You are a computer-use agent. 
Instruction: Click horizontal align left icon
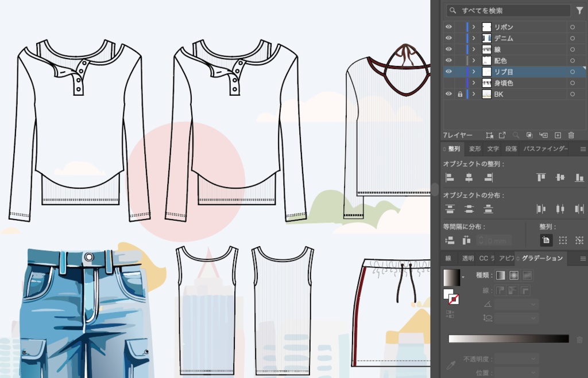(x=450, y=178)
